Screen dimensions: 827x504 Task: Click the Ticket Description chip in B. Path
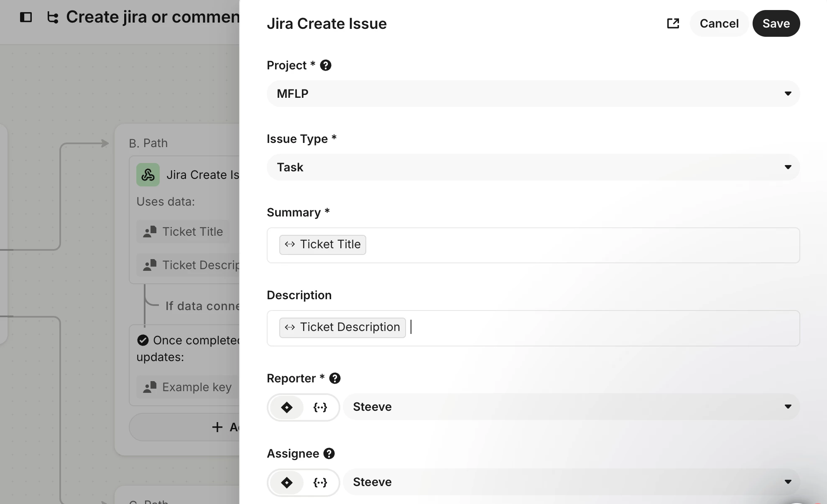click(188, 265)
